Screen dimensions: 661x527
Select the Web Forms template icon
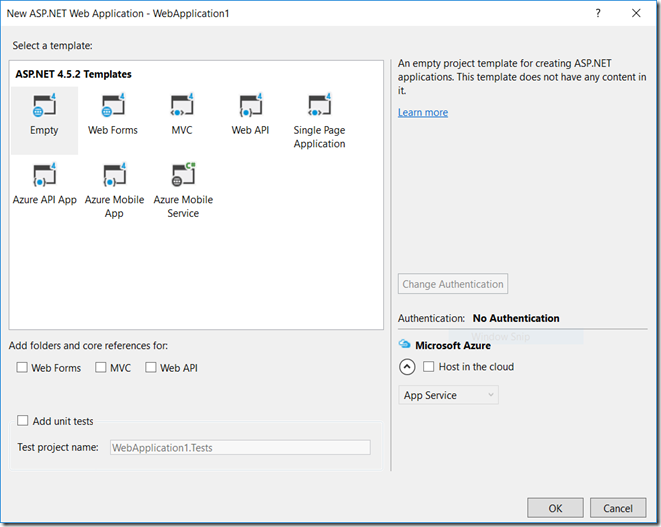113,105
